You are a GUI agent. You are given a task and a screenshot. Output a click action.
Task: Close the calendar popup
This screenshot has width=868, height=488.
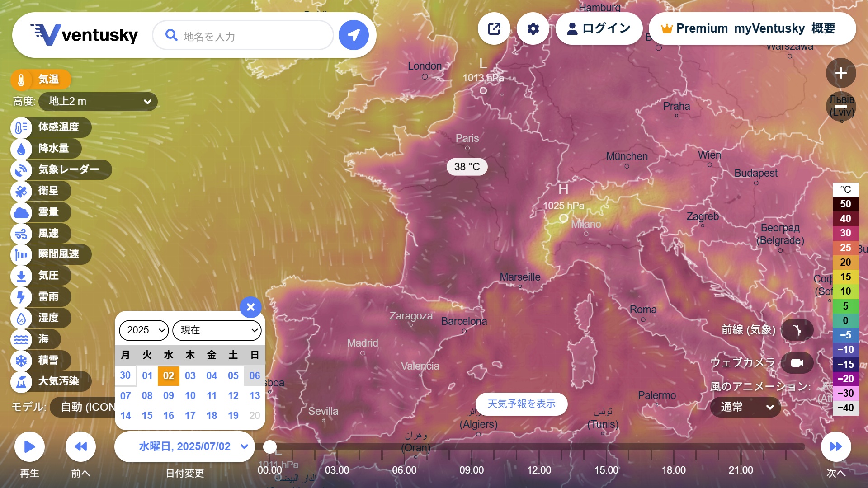pos(250,307)
